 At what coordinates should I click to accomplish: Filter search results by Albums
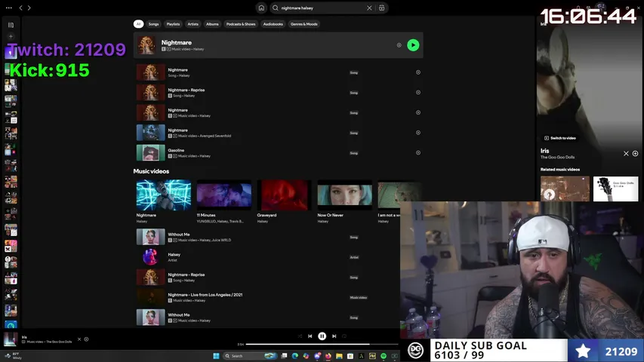tap(212, 24)
